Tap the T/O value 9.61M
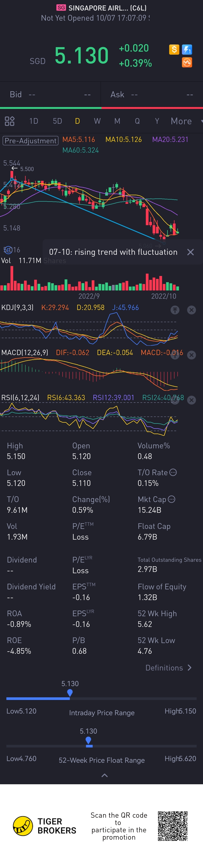Viewport: 203px width, 868px height. pos(17,510)
